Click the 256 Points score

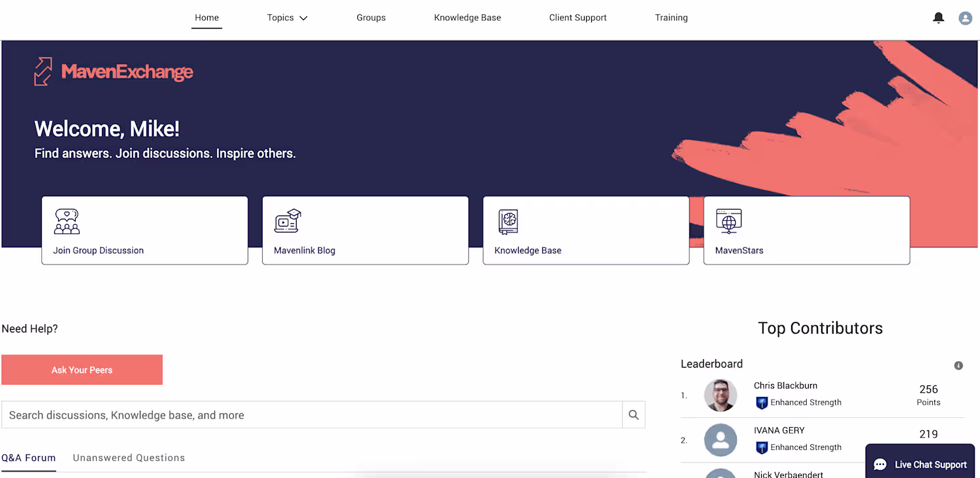[x=928, y=395]
